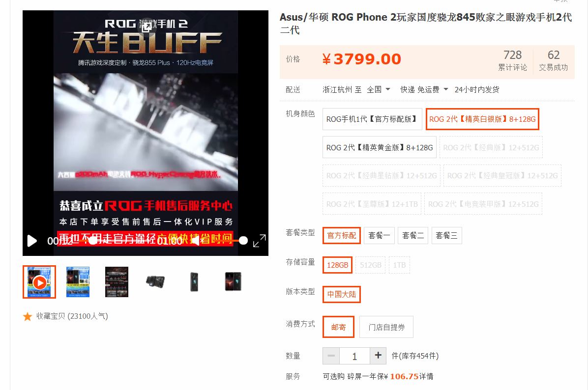Select 套餐二 package type
Viewport: 588px width, 390px height.
point(413,236)
